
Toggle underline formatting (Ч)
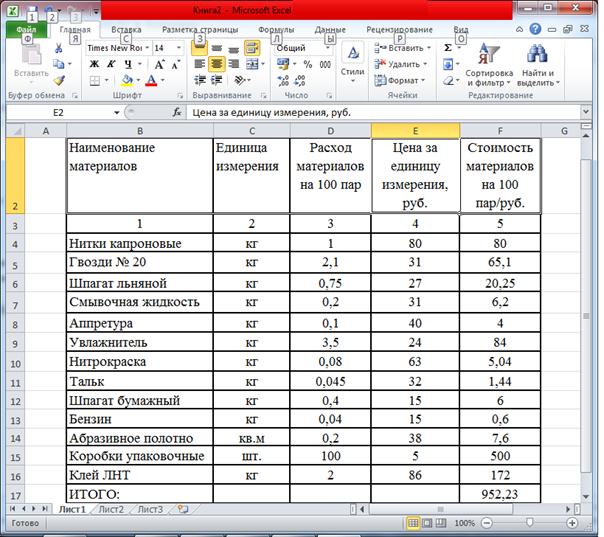coord(128,64)
